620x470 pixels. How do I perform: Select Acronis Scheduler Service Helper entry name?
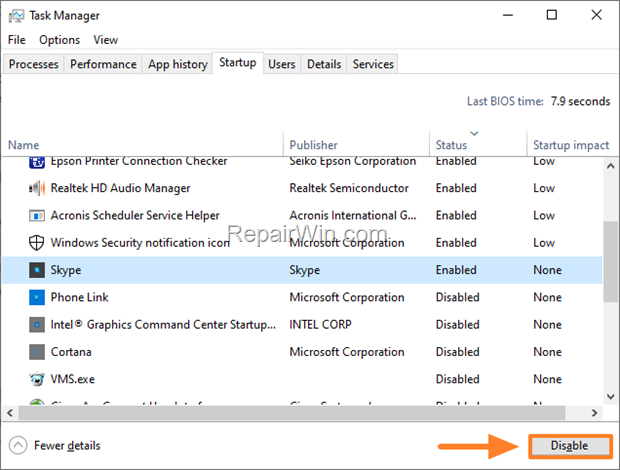point(135,215)
